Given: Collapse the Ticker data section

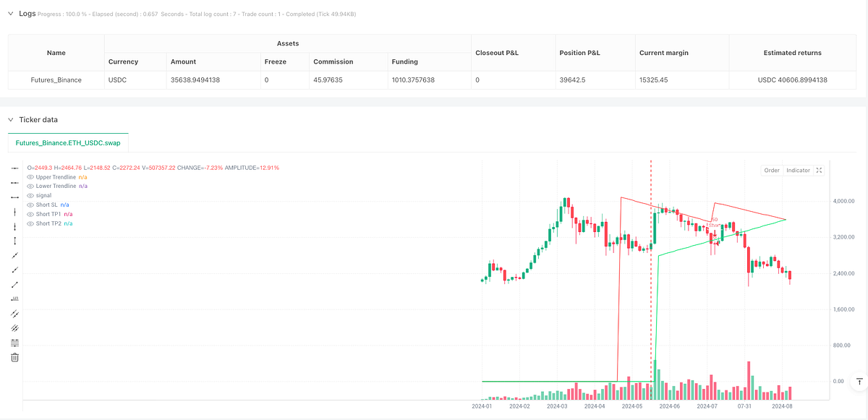Looking at the screenshot, I should point(10,120).
